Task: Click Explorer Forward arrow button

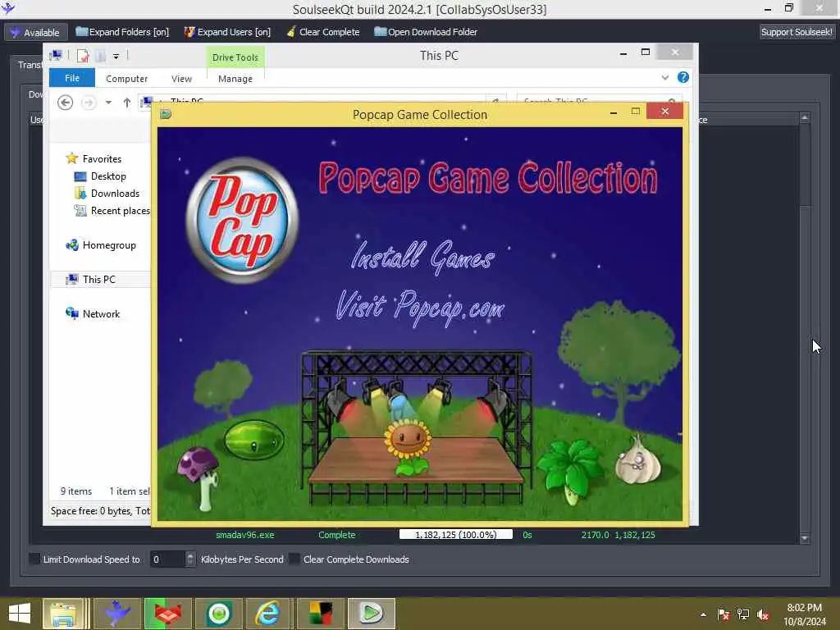Action: pyautogui.click(x=89, y=103)
